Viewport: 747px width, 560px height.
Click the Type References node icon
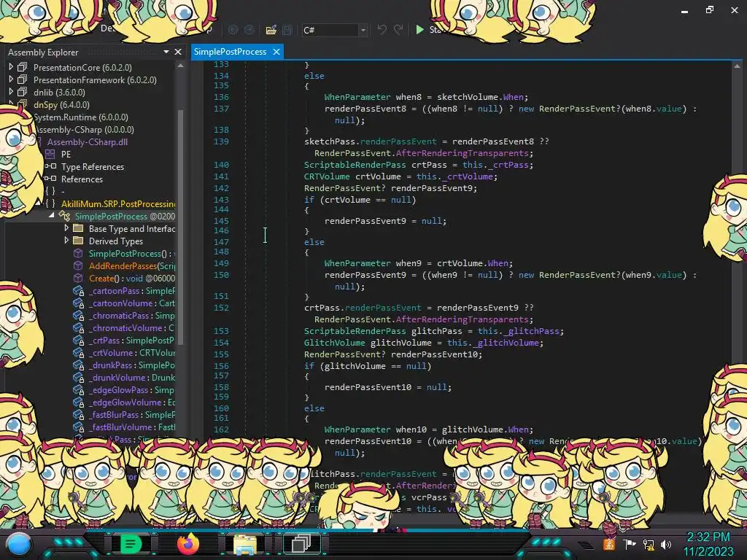tap(50, 166)
